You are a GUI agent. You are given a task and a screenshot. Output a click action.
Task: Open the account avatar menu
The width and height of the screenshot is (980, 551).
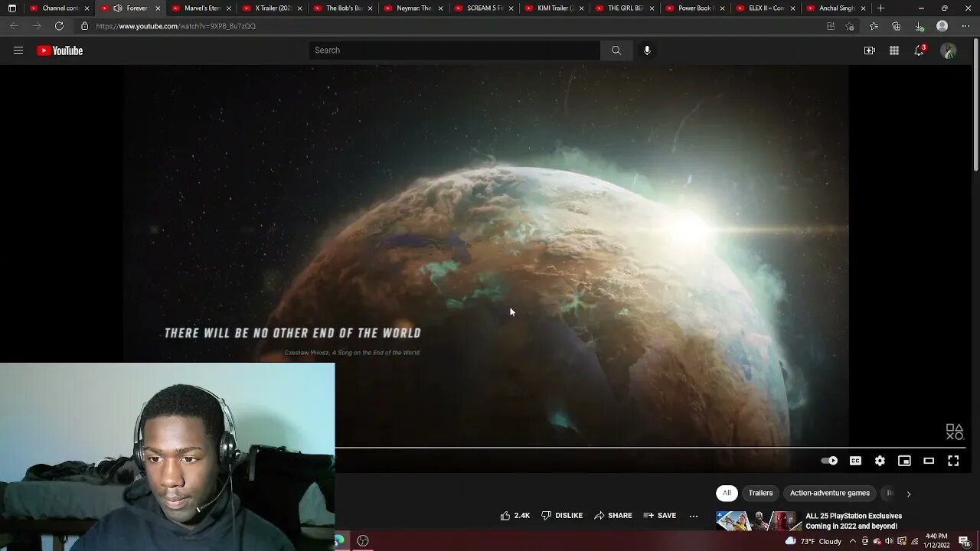(x=949, y=51)
